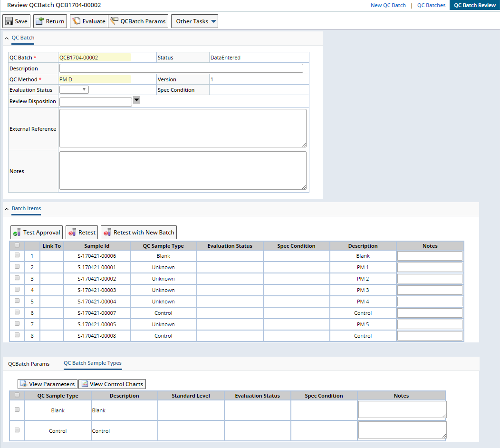Viewport: 500px width, 448px height.
Task: Click the Standard Level column header
Action: pos(191,396)
